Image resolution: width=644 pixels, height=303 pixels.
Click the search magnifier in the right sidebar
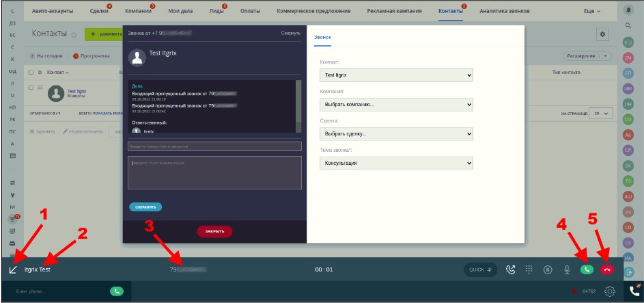(628, 25)
